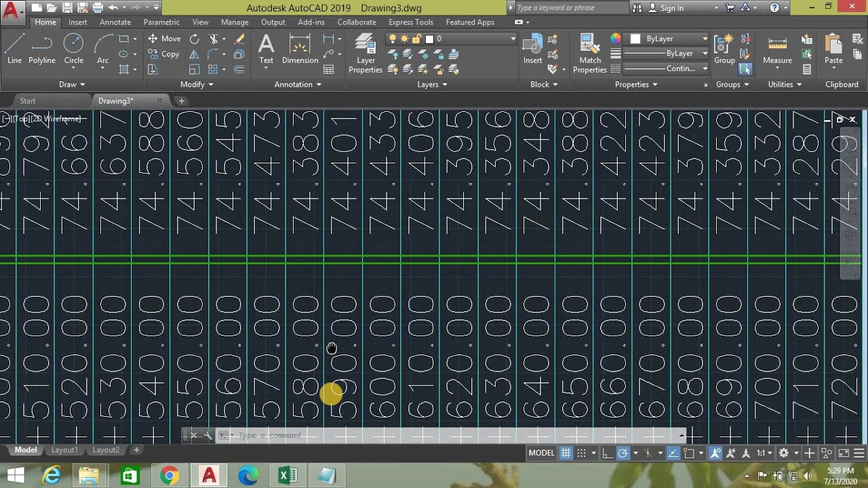Select the Scale tool icon
Viewport: 868px width, 488px height.
[195, 69]
